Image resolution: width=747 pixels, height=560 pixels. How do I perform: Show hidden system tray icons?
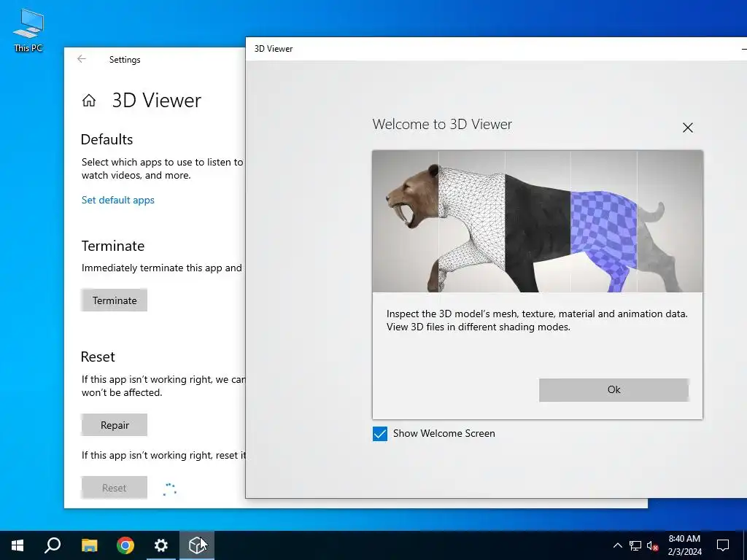(x=617, y=545)
